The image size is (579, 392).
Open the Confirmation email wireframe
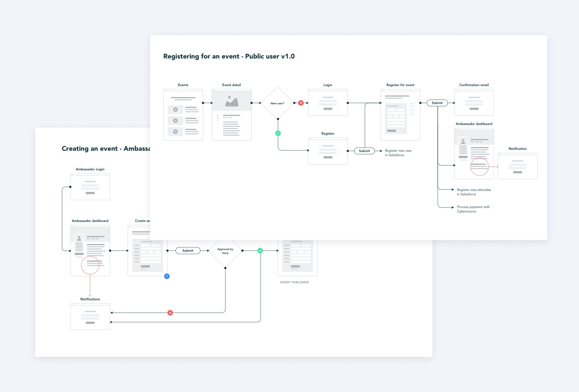(x=474, y=103)
